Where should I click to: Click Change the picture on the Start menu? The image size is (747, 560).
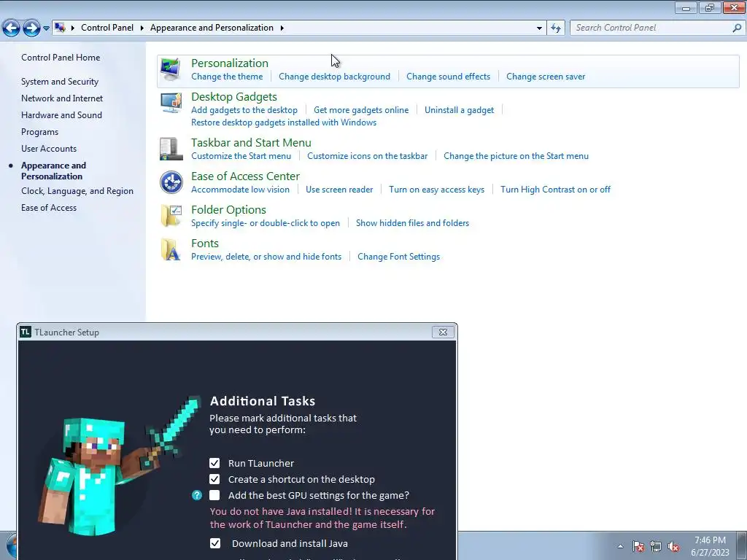(516, 156)
